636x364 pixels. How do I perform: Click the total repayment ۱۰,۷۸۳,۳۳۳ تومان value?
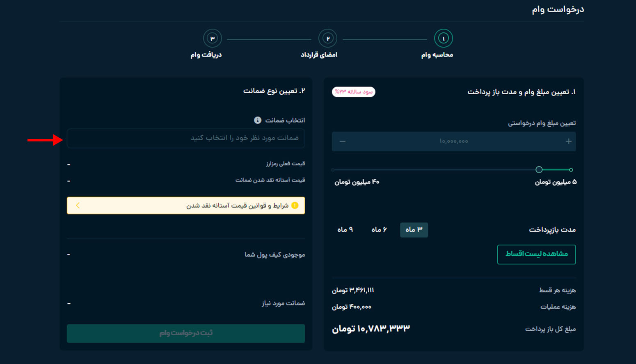click(x=371, y=329)
